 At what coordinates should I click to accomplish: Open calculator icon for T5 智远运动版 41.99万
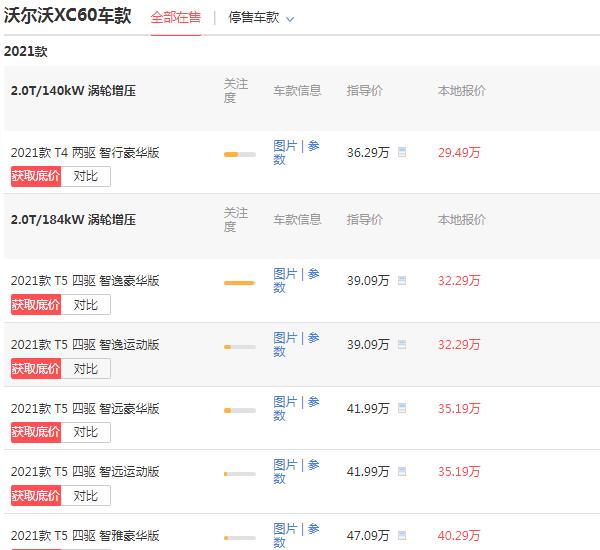tap(402, 471)
